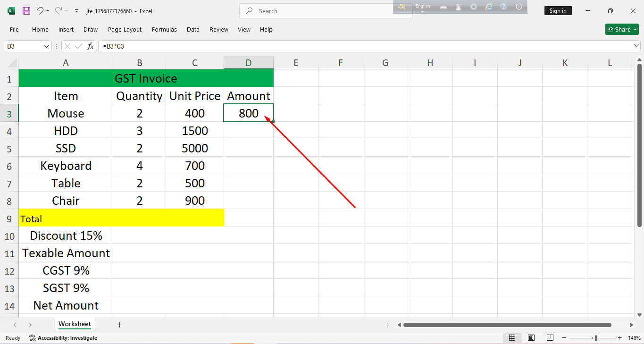Screen dimensions: 644x344
Task: Click the Undo arrow icon
Action: tap(40, 11)
